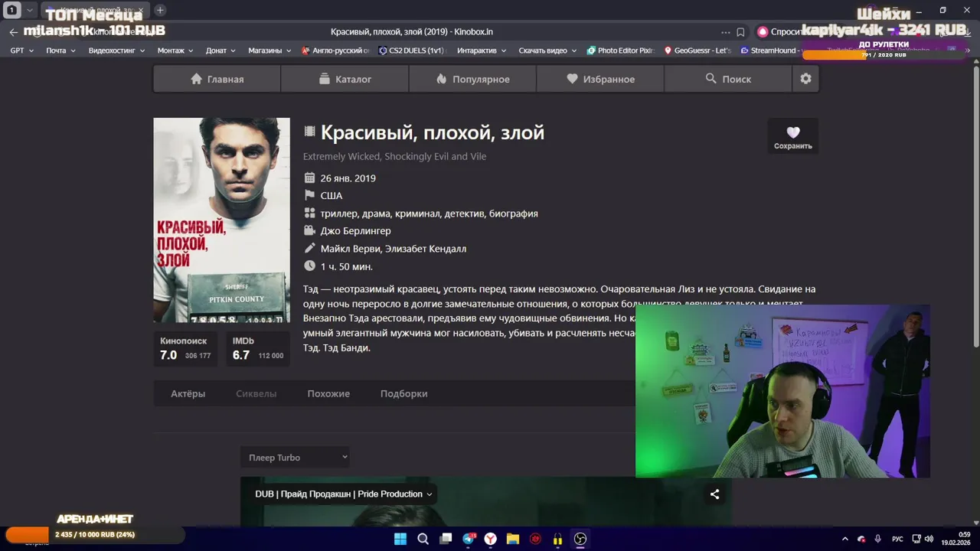Viewport: 980px width, 551px height.
Task: Open the browser three-dots page menu
Action: coord(725,32)
